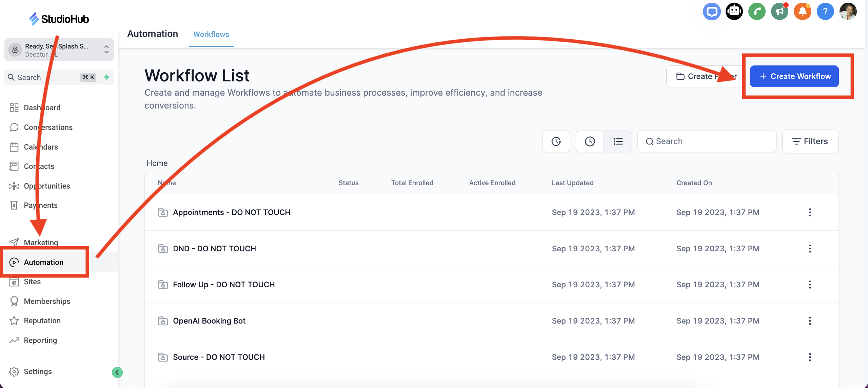868x388 pixels.
Task: Open the user profile avatar
Action: [x=848, y=12]
